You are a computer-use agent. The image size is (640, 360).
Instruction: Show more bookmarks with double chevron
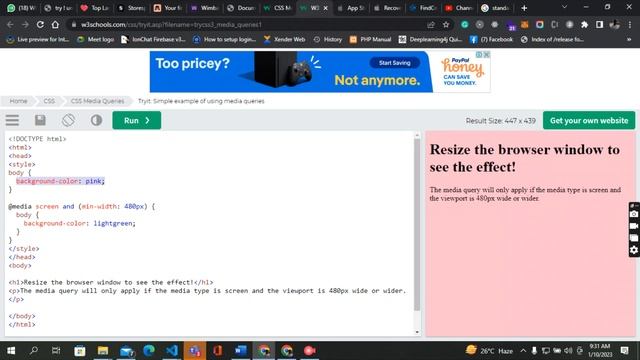point(629,40)
